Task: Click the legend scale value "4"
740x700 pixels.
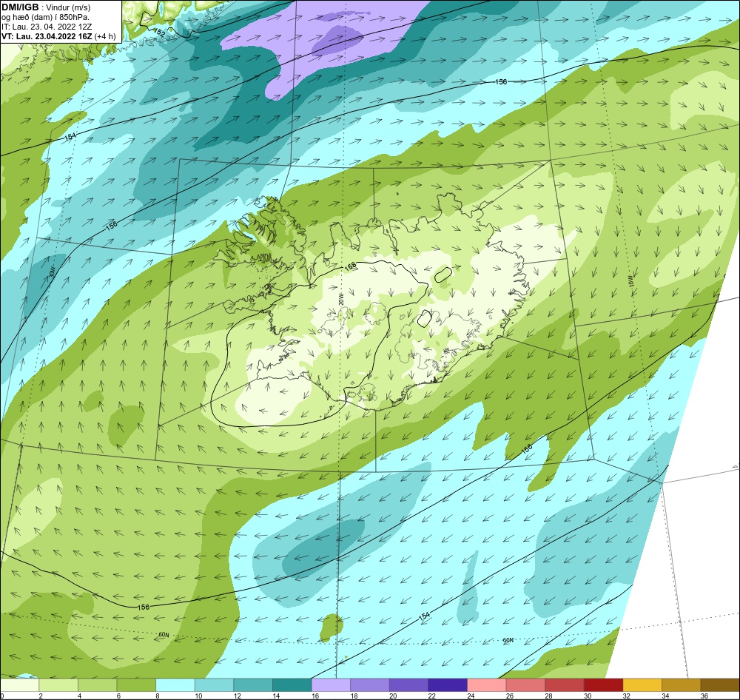Action: (x=79, y=696)
